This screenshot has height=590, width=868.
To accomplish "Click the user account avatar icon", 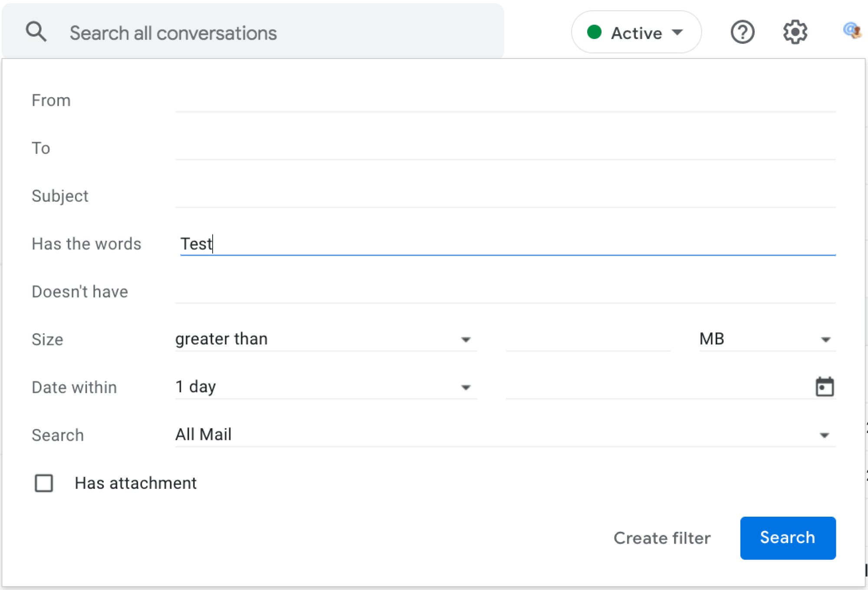I will (852, 31).
